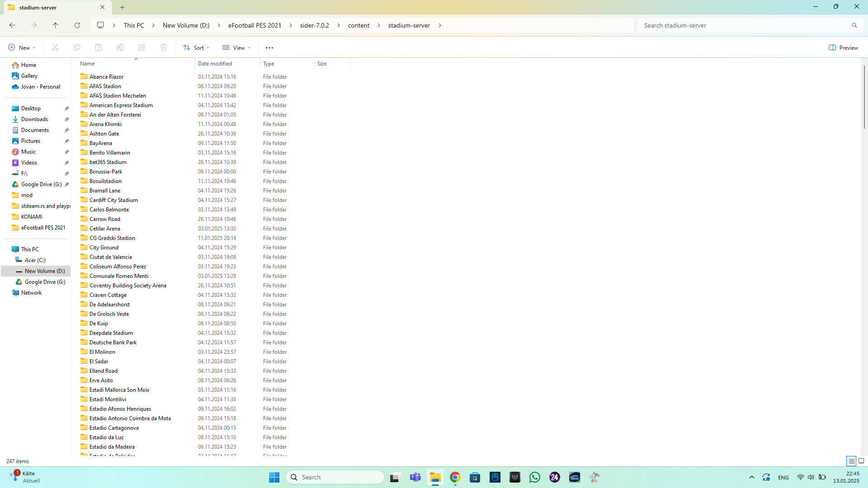Open a new tab with the plus button

[x=122, y=7]
